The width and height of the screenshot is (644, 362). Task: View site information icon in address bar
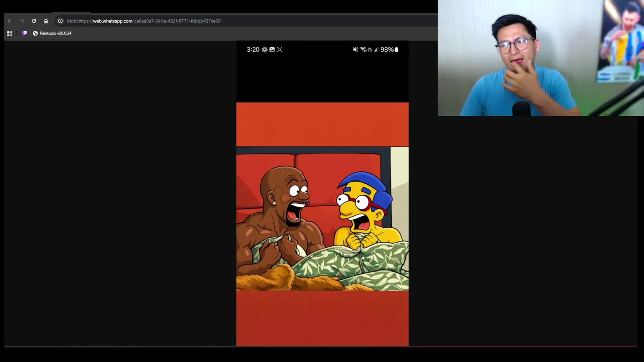point(60,21)
